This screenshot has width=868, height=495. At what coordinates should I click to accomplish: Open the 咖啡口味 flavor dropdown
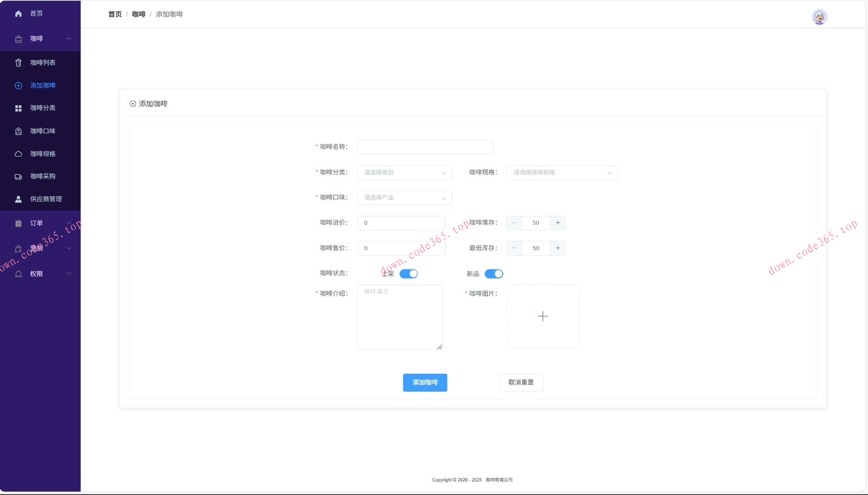click(404, 198)
